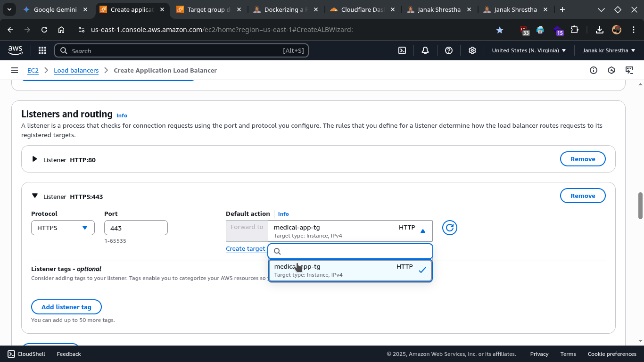Click the Load balancers breadcrumb link
Image resolution: width=644 pixels, height=362 pixels.
pos(76,70)
